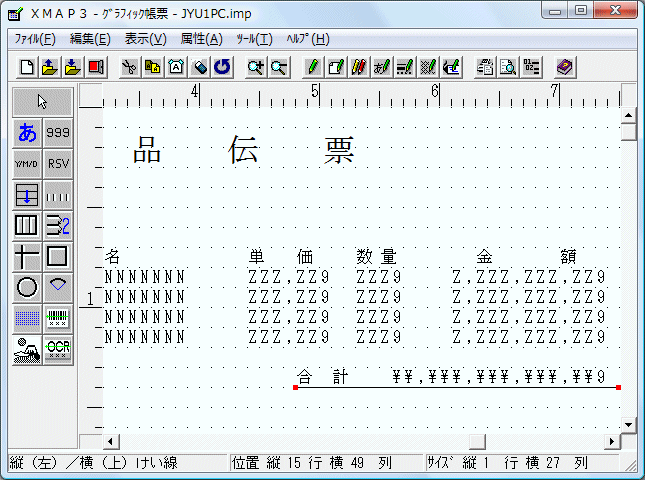Open the line style pencil tool
Screen dimensions: 645x480
point(405,67)
